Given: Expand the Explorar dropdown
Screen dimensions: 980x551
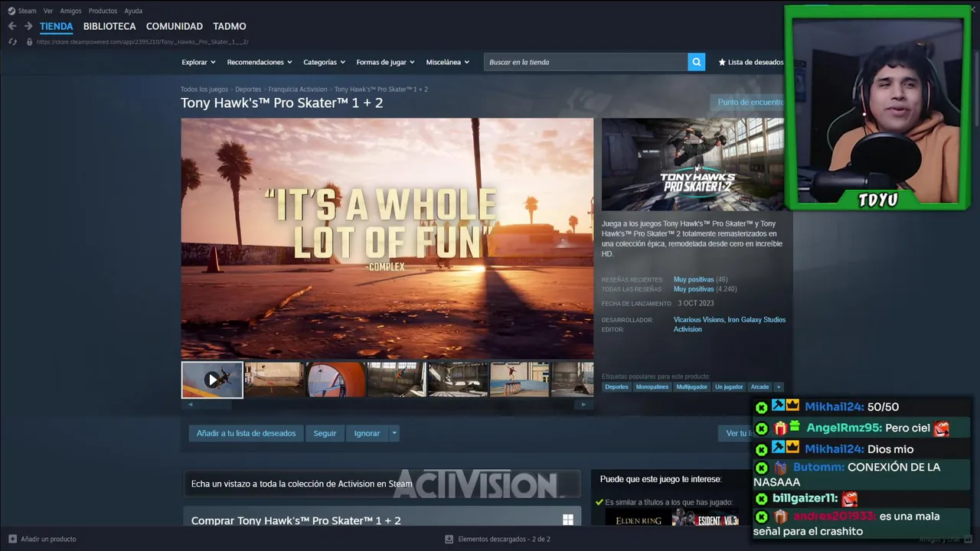Looking at the screenshot, I should (198, 62).
